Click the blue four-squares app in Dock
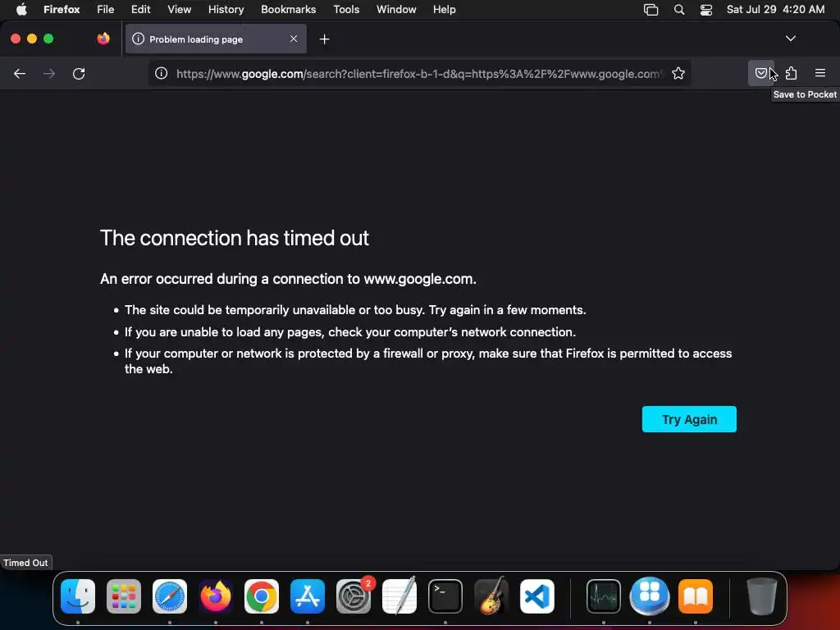Screen dimensions: 840x630 [x=650, y=596]
